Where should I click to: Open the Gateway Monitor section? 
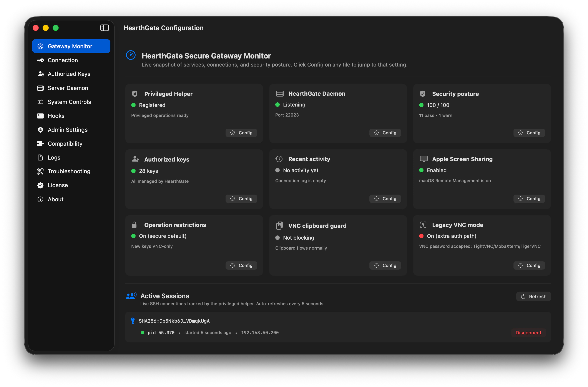coord(71,46)
